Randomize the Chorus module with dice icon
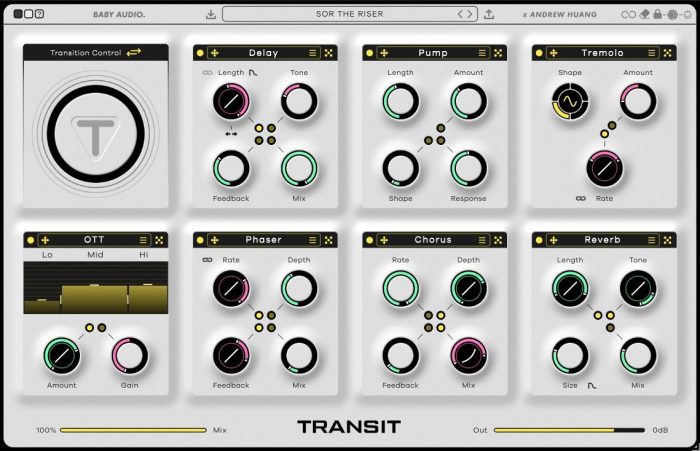The height and width of the screenshot is (451, 700). 498,240
